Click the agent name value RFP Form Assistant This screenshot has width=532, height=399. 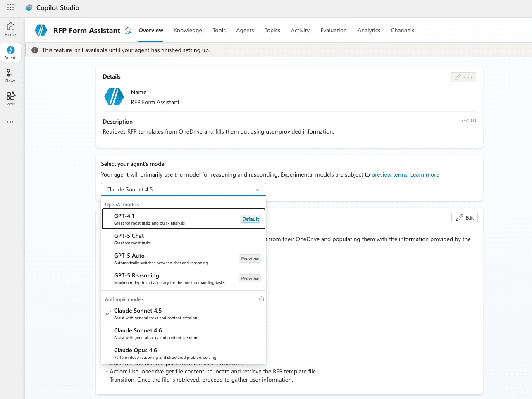pyautogui.click(x=155, y=102)
